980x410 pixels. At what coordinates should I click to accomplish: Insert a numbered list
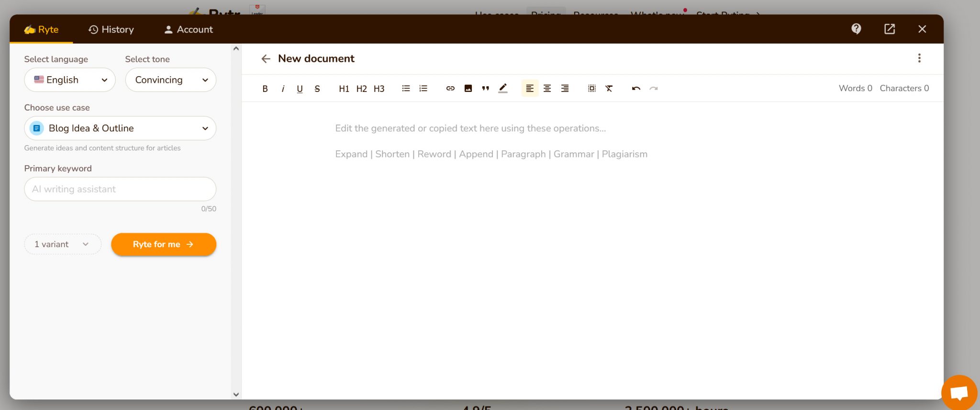click(423, 88)
